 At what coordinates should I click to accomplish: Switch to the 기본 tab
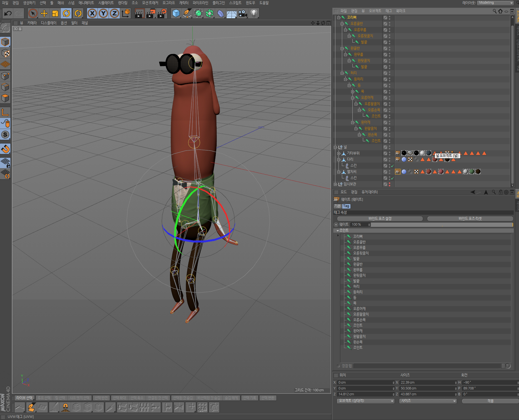click(338, 206)
